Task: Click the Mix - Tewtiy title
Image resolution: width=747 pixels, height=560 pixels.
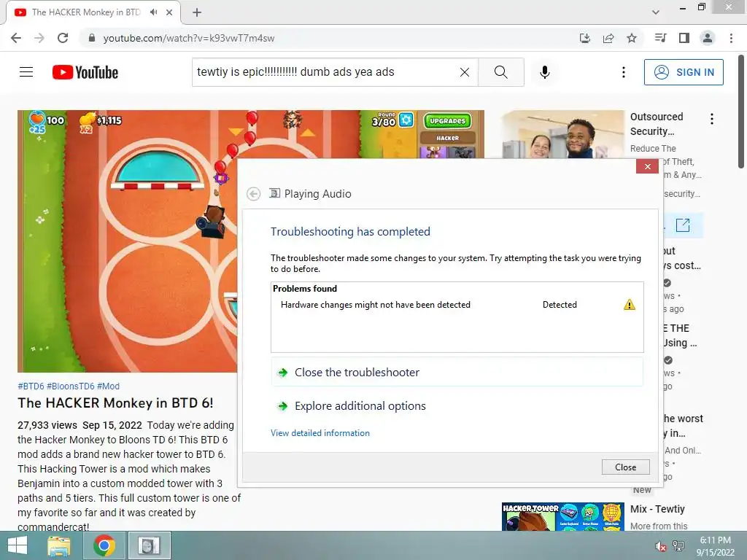Action: pyautogui.click(x=657, y=509)
